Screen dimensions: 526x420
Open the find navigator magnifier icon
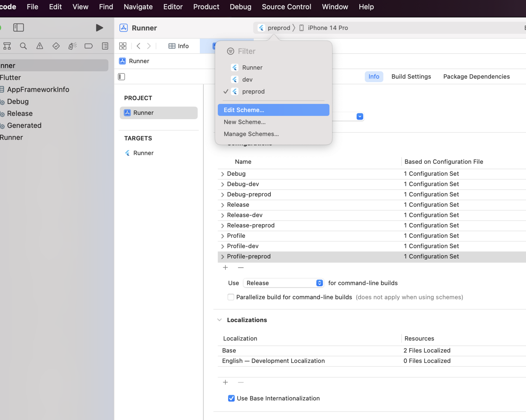point(23,46)
